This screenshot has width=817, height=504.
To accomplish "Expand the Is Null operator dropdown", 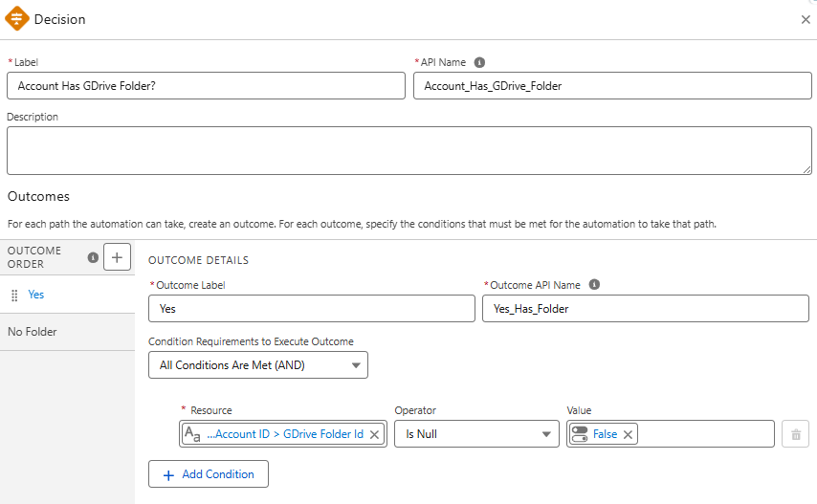I will pos(476,434).
